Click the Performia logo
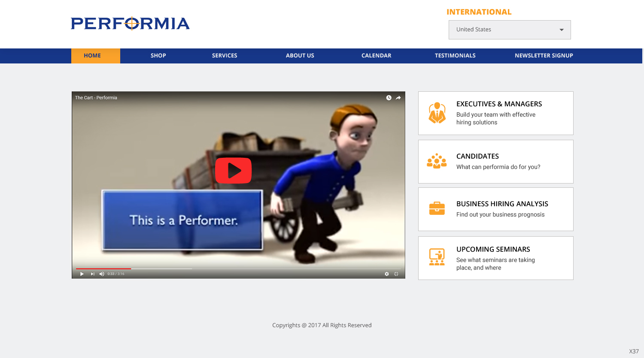The width and height of the screenshot is (644, 358). (x=130, y=24)
